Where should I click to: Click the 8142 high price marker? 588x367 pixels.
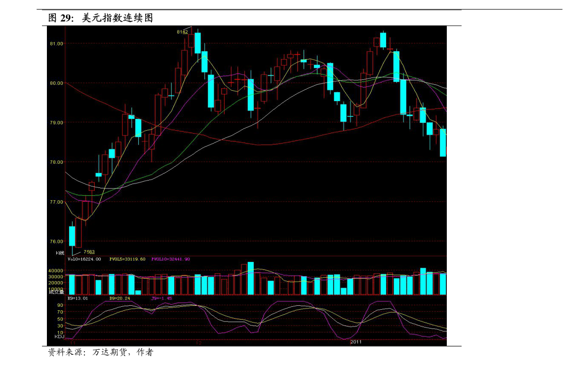182,32
